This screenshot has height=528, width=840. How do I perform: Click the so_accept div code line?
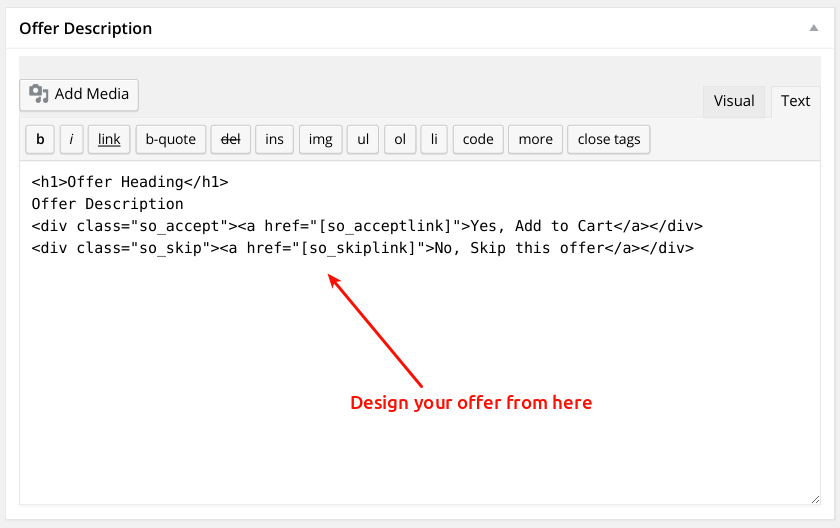pyautogui.click(x=367, y=226)
